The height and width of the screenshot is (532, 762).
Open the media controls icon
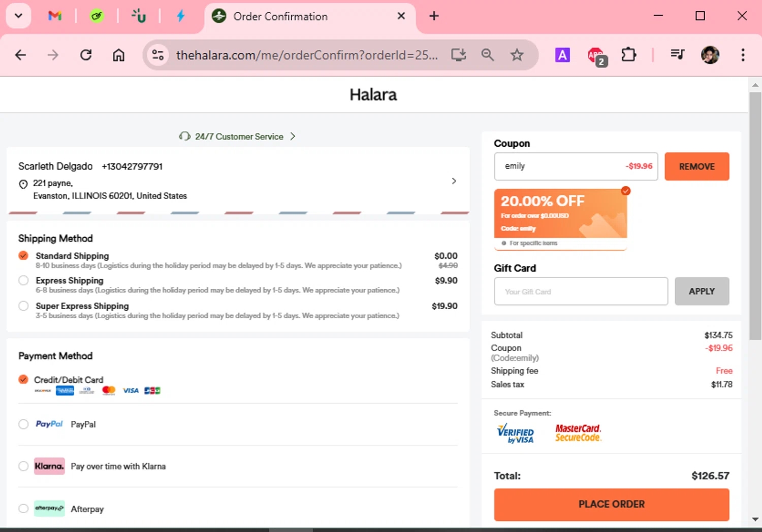coord(677,54)
